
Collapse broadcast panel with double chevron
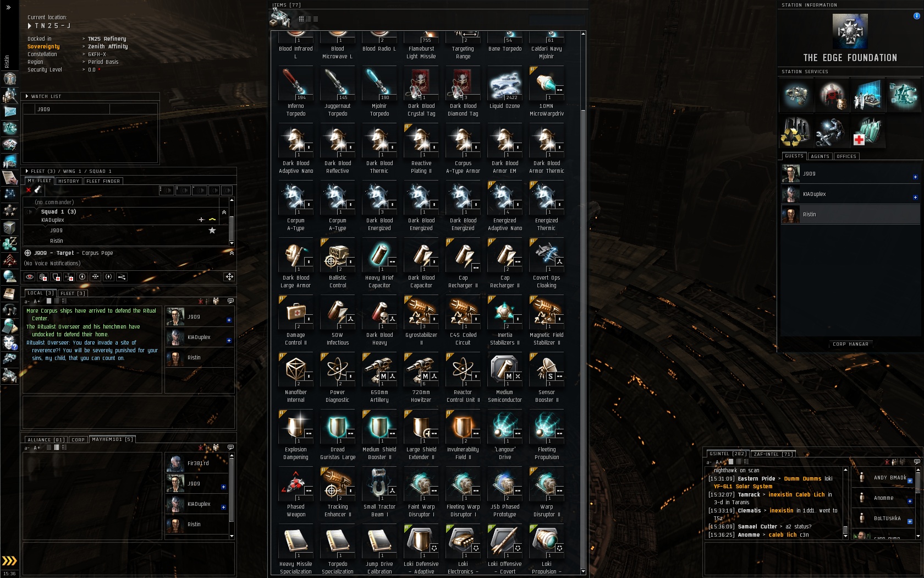(x=232, y=253)
